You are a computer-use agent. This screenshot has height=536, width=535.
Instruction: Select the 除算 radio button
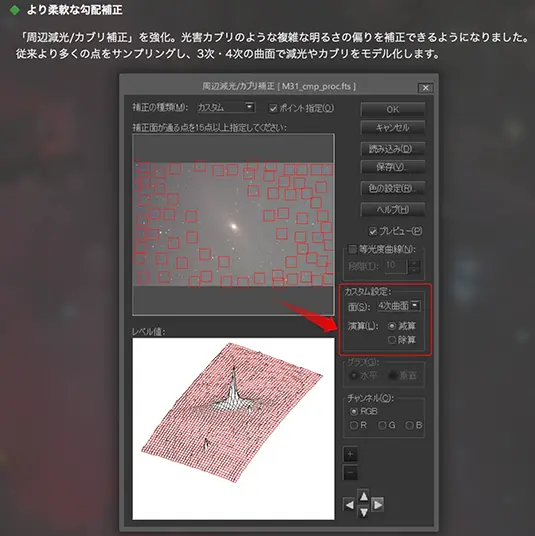pyautogui.click(x=392, y=340)
